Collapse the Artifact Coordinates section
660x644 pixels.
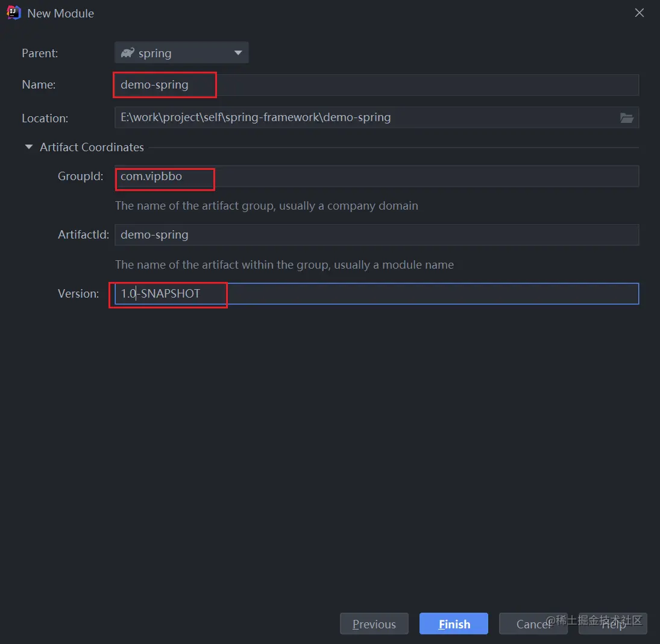point(28,147)
